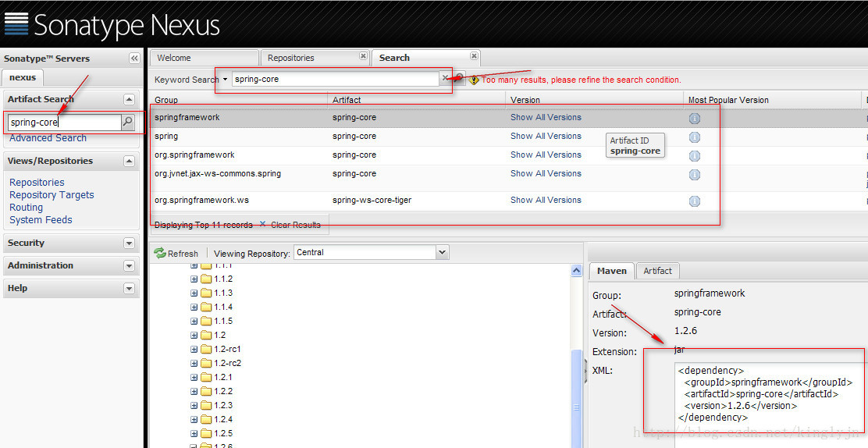868x448 pixels.
Task: Open info icon for springframework row
Action: (x=695, y=118)
